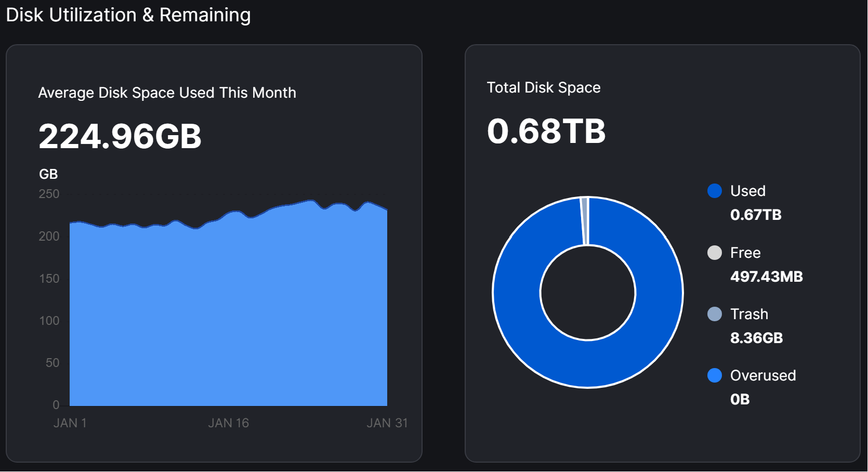
Task: Click the JAN 31 axis label
Action: [387, 423]
